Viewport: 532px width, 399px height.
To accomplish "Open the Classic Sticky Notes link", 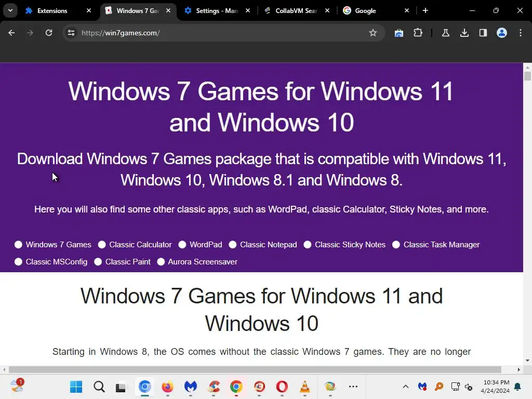I will (x=350, y=245).
